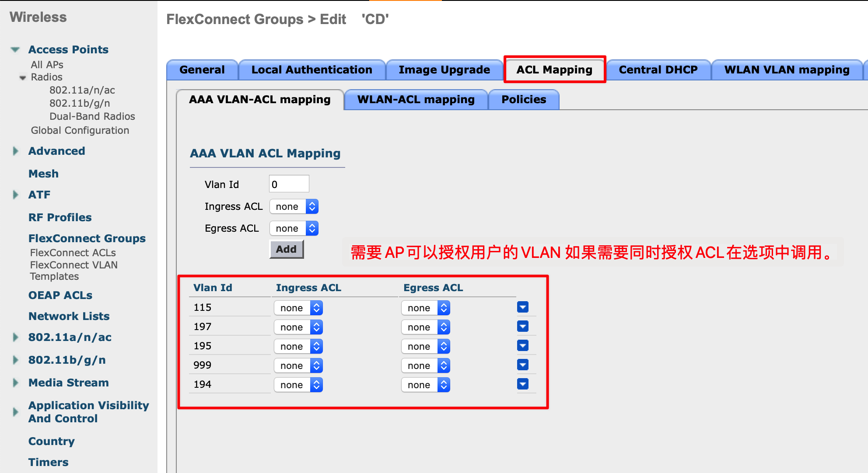Open Ingress ACL dropdown for VLAN 115
Image resolution: width=868 pixels, height=473 pixels.
[298, 308]
